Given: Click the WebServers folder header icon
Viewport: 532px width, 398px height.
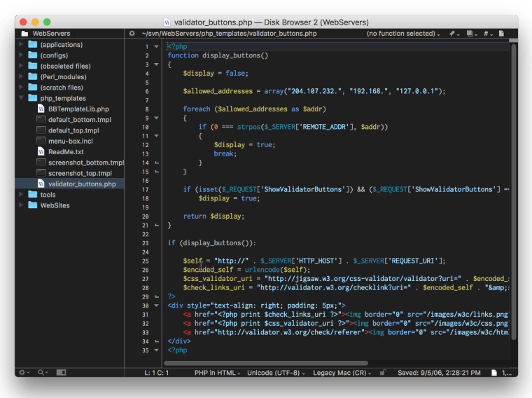Looking at the screenshot, I should [24, 33].
